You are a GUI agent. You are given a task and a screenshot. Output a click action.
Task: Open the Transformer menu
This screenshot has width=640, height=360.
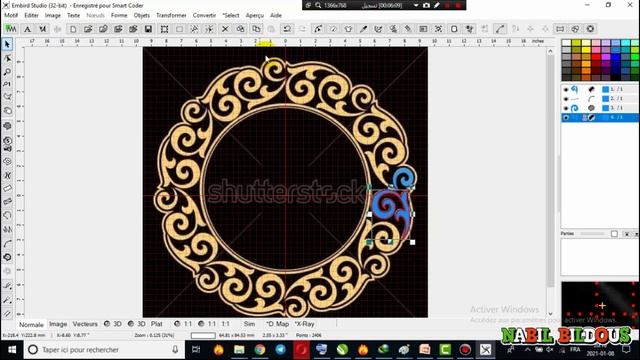click(x=171, y=15)
